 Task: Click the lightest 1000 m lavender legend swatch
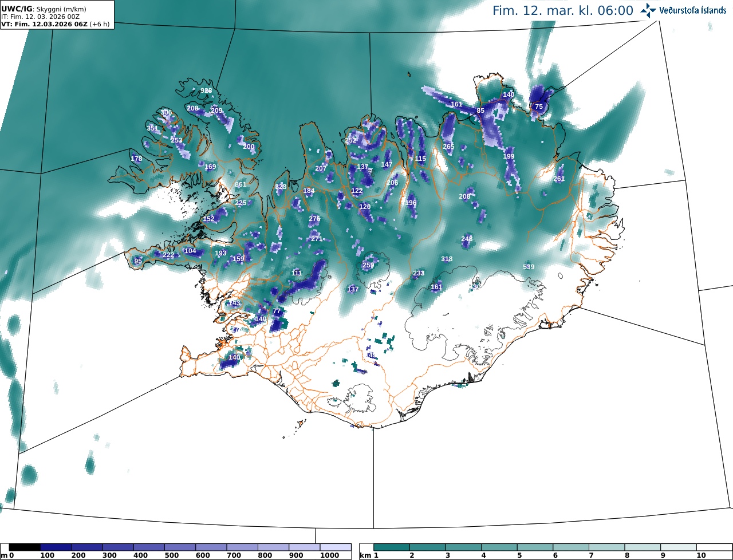click(x=335, y=547)
